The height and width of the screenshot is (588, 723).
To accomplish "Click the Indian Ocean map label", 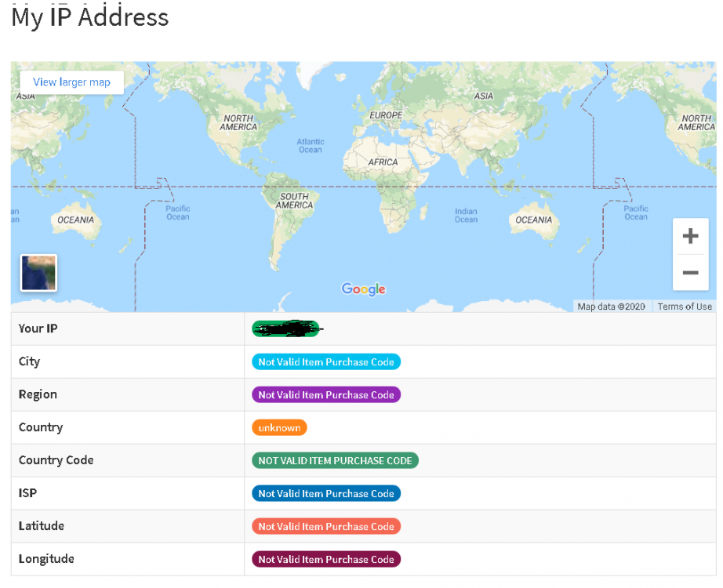I will pyautogui.click(x=466, y=216).
